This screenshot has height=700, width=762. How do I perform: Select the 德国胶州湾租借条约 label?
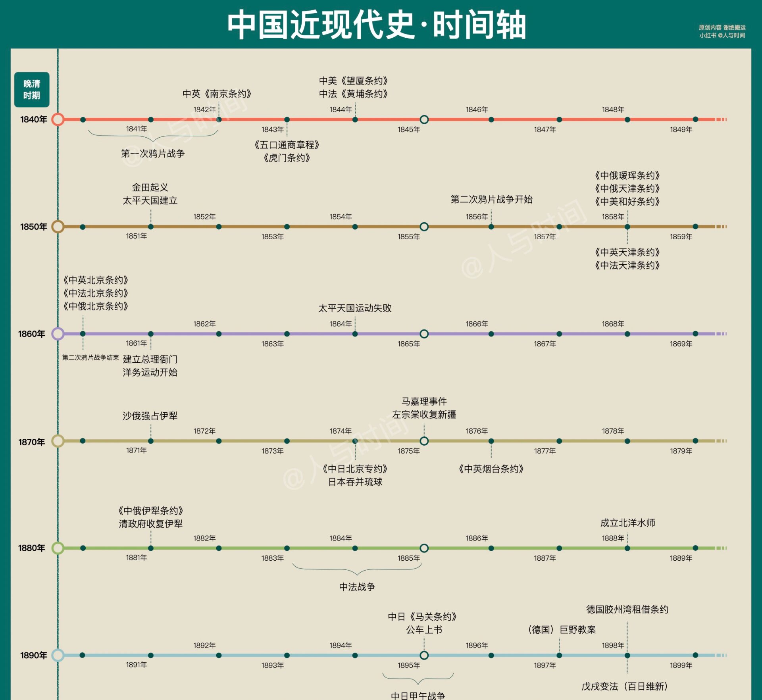(x=627, y=609)
